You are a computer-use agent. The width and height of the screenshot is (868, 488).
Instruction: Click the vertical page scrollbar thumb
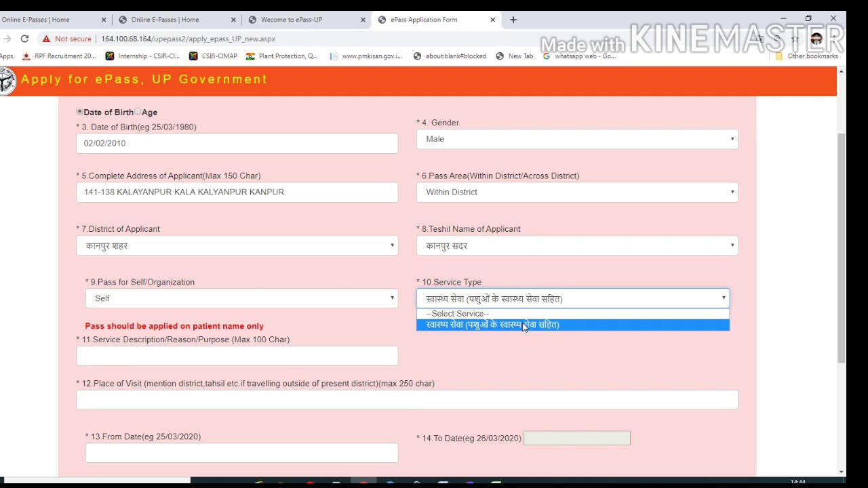[841, 248]
